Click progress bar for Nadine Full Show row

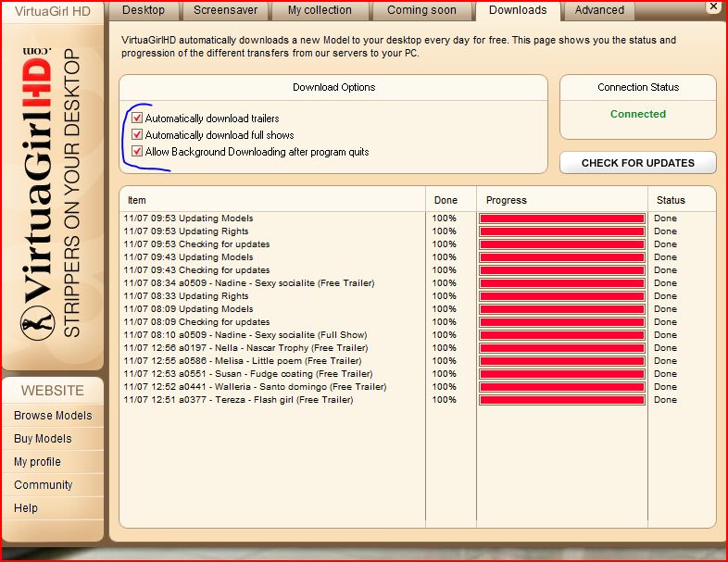click(x=562, y=335)
